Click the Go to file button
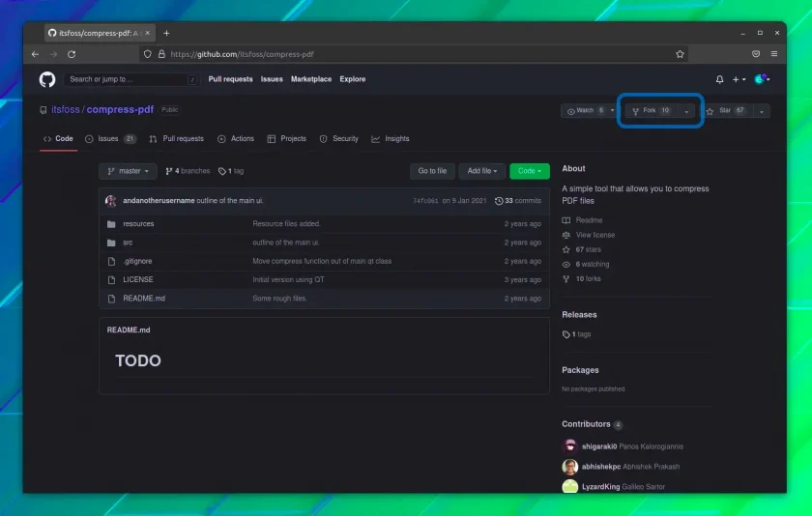This screenshot has width=812, height=516. click(432, 171)
